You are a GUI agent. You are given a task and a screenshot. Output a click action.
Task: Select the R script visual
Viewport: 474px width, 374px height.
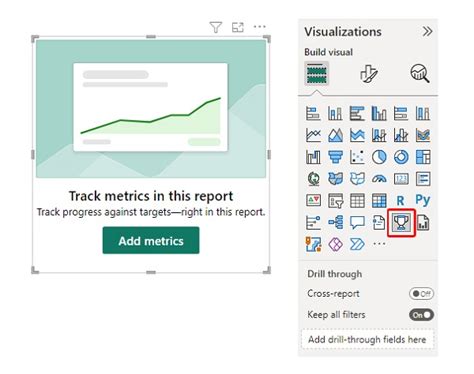click(401, 201)
